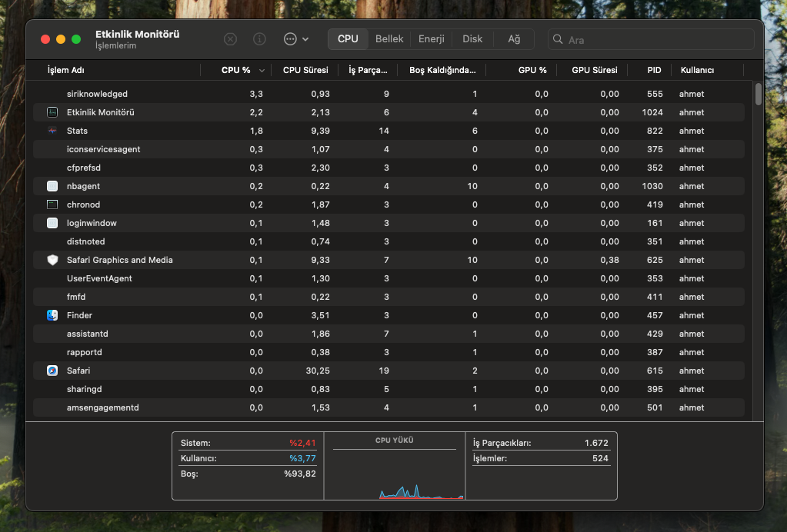The width and height of the screenshot is (787, 532).
Task: Click the Safari compass icon in list
Action: (x=52, y=371)
